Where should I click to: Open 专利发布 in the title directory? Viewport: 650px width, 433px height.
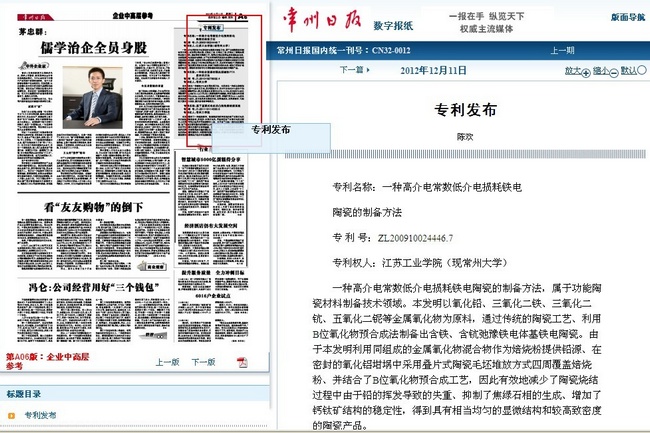[40, 415]
